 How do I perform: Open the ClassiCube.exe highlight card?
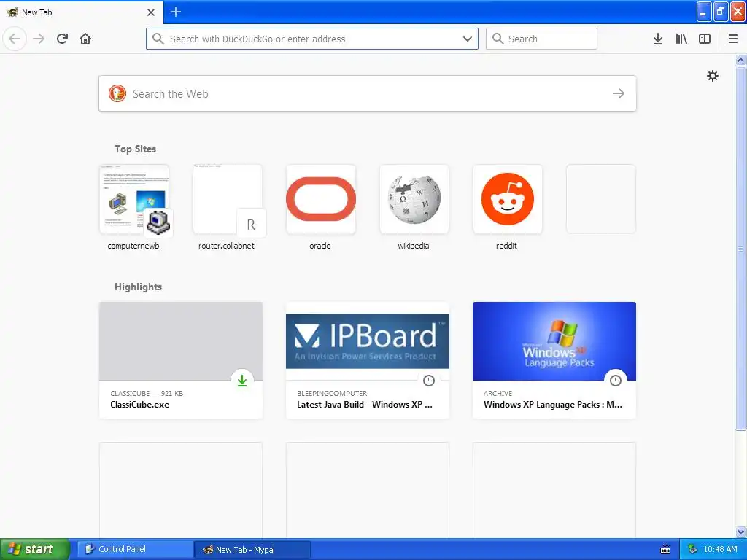(181, 360)
